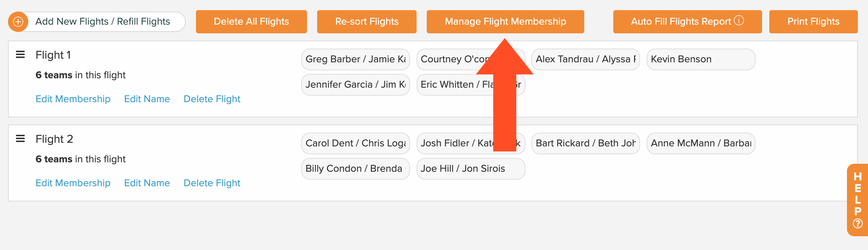Screen dimensions: 868x250
Task: Click info icon on Auto Fill Flights Report
Action: click(x=739, y=20)
